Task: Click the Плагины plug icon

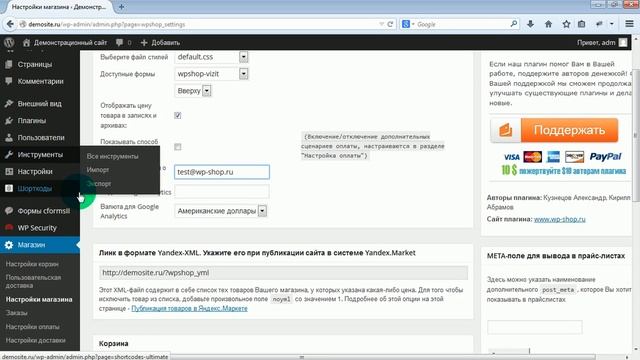Action: [x=9, y=121]
